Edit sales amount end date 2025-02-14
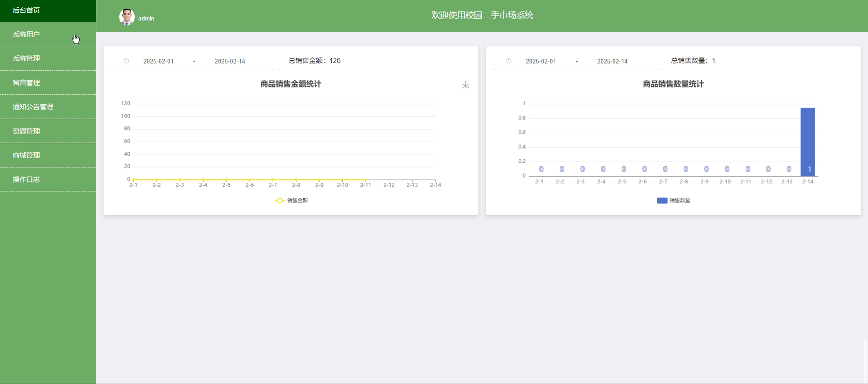Image resolution: width=868 pixels, height=384 pixels. click(x=230, y=61)
